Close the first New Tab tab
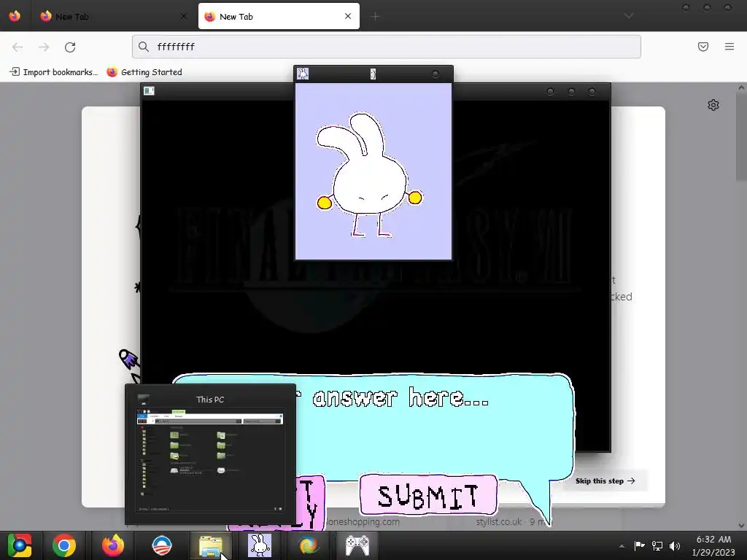 (x=184, y=16)
